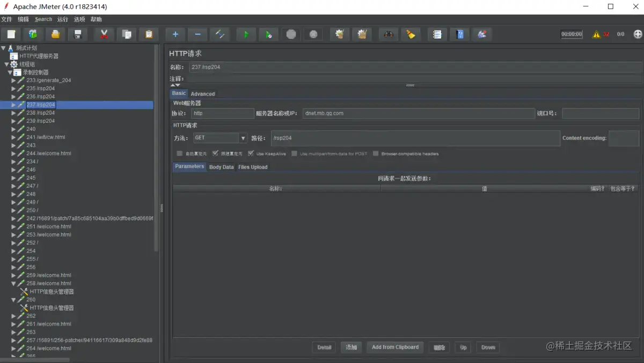The height and width of the screenshot is (363, 644).
Task: Open the Templates toolbar icon
Action: [33, 34]
